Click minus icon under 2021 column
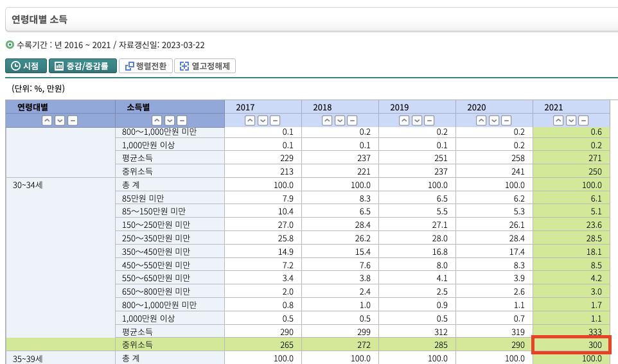The height and width of the screenshot is (364, 618). [583, 121]
